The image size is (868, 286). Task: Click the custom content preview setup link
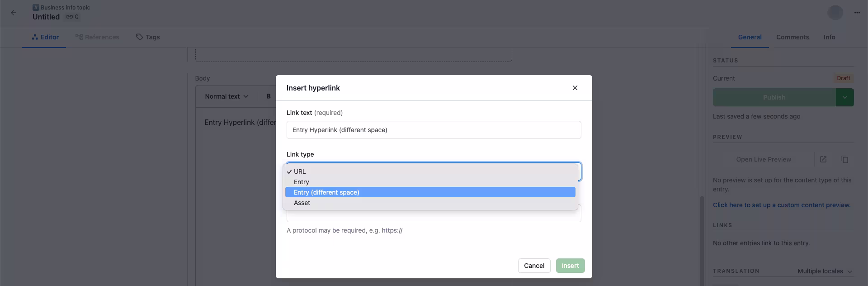coord(782,205)
